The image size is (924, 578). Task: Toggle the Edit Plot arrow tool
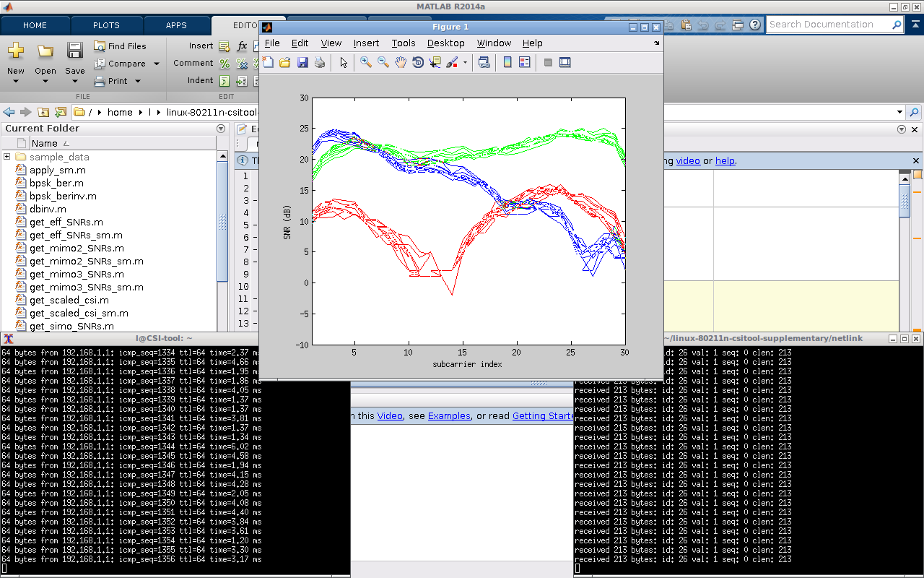[344, 63]
